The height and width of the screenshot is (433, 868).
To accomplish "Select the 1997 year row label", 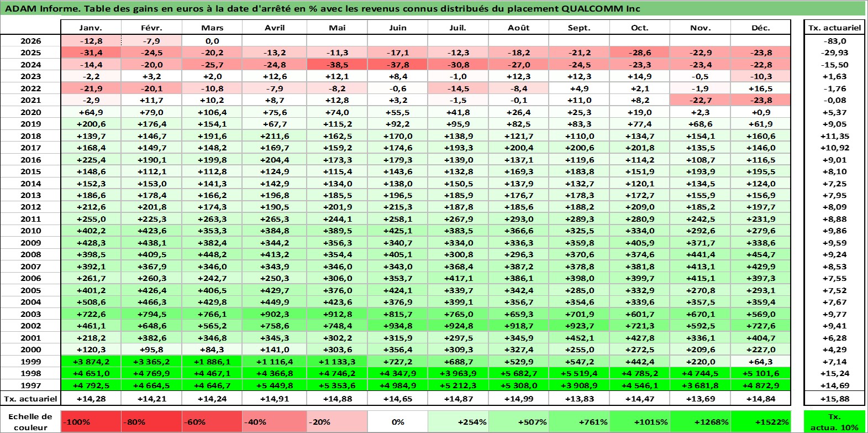I will point(30,385).
